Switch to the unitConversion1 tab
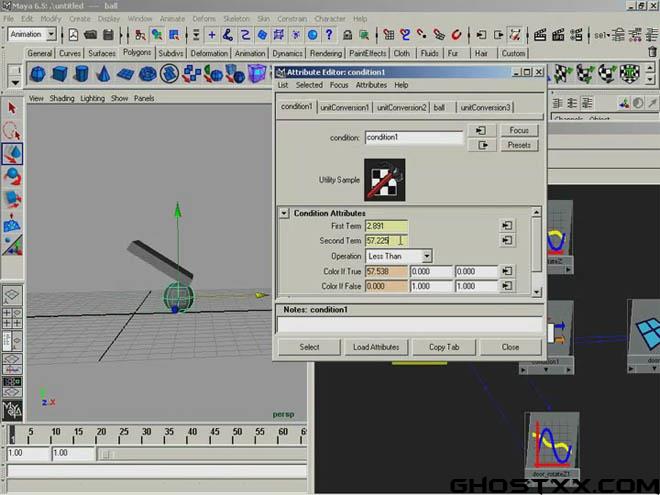 click(344, 108)
